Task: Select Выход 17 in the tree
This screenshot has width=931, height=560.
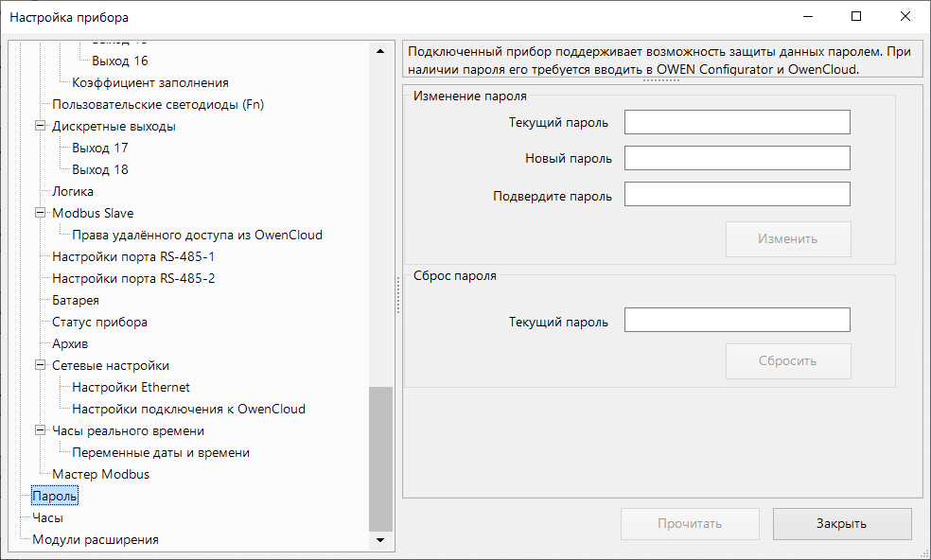Action: pos(100,149)
